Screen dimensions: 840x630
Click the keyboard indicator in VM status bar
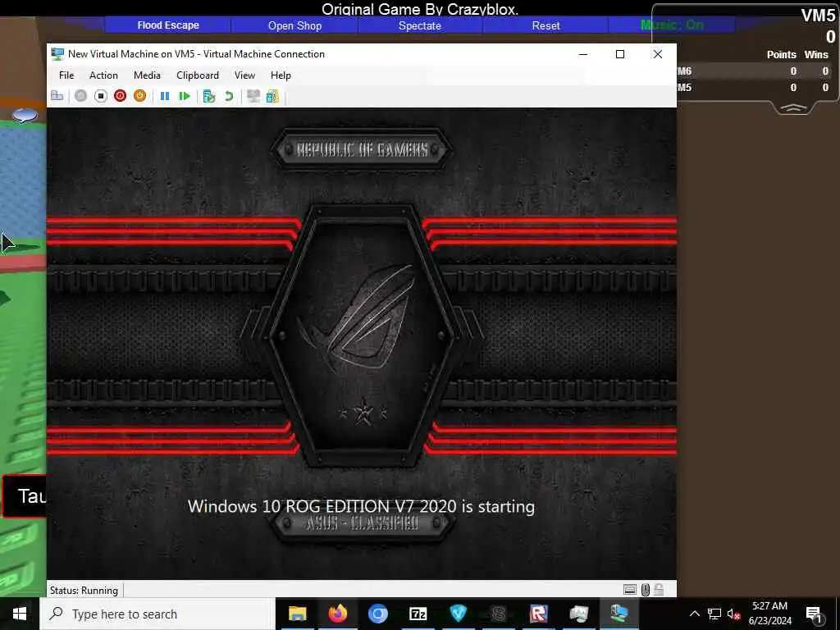[630, 590]
